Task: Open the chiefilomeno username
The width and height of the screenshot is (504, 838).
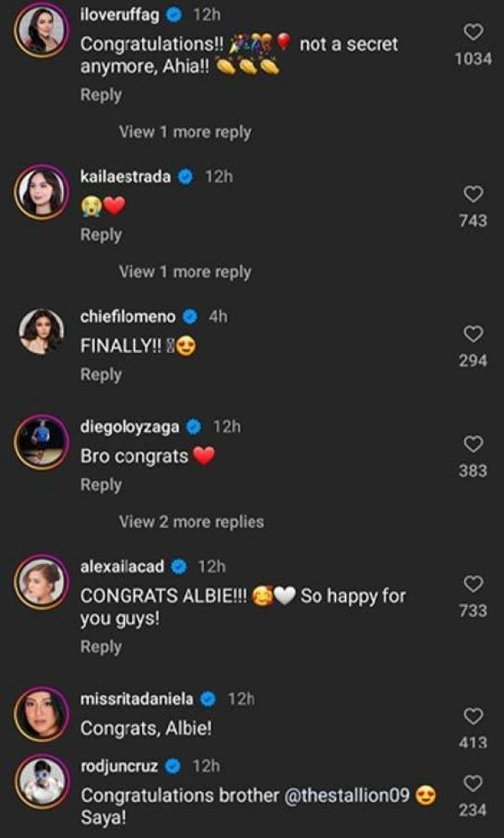Action: click(128, 317)
